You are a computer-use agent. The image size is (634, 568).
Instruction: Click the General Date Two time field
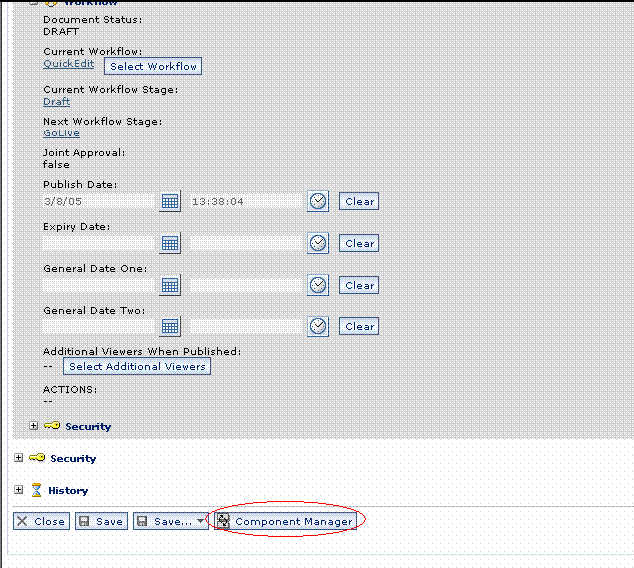(248, 327)
